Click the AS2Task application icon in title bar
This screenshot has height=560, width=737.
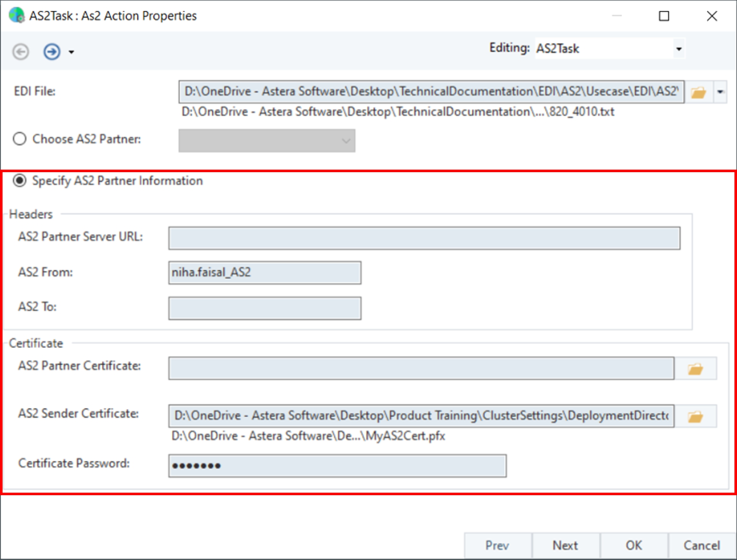(17, 15)
